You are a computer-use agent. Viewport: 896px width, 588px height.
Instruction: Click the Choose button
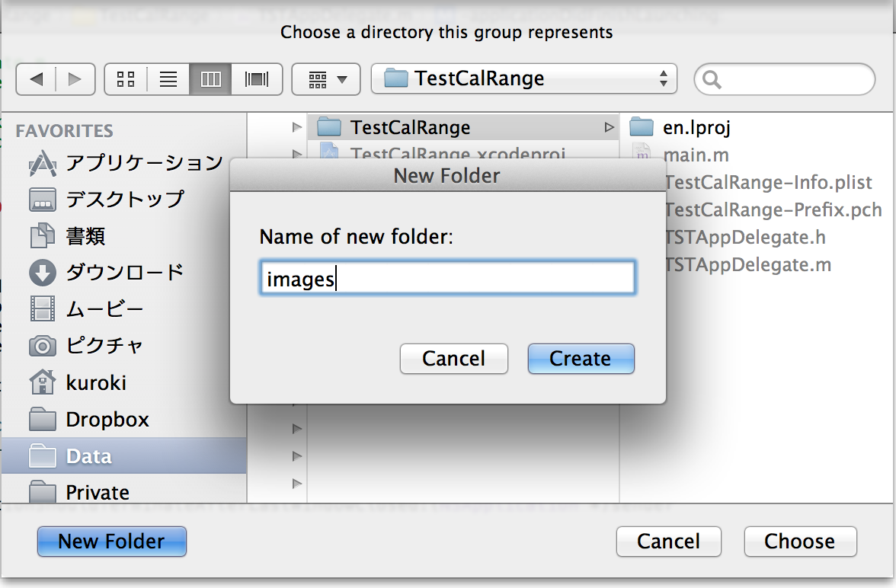pyautogui.click(x=800, y=541)
